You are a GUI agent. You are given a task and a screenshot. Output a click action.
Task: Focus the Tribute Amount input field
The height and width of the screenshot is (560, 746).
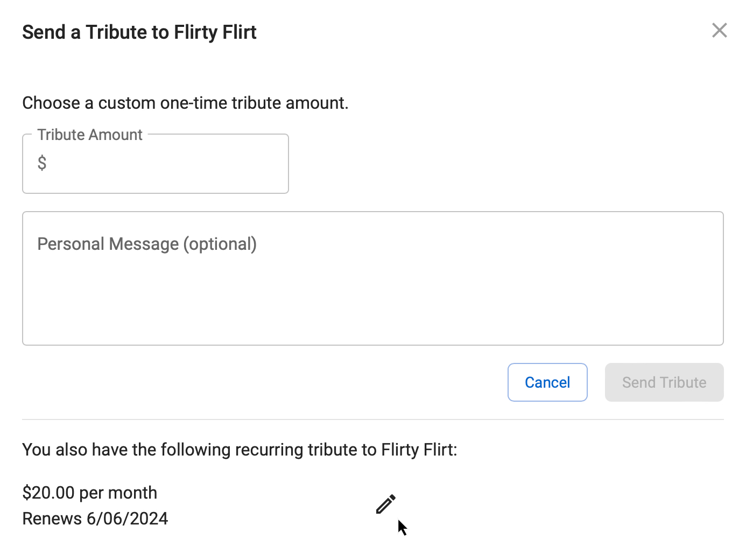click(156, 164)
